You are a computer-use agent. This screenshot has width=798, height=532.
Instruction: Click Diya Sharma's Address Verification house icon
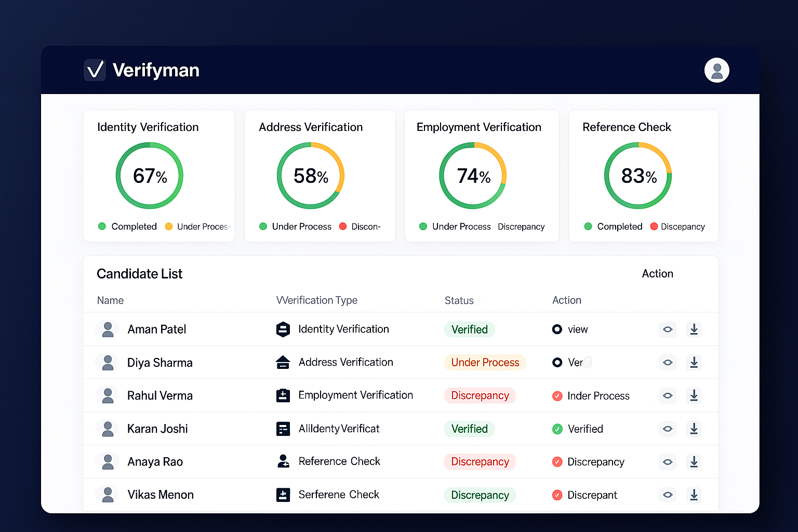(283, 363)
